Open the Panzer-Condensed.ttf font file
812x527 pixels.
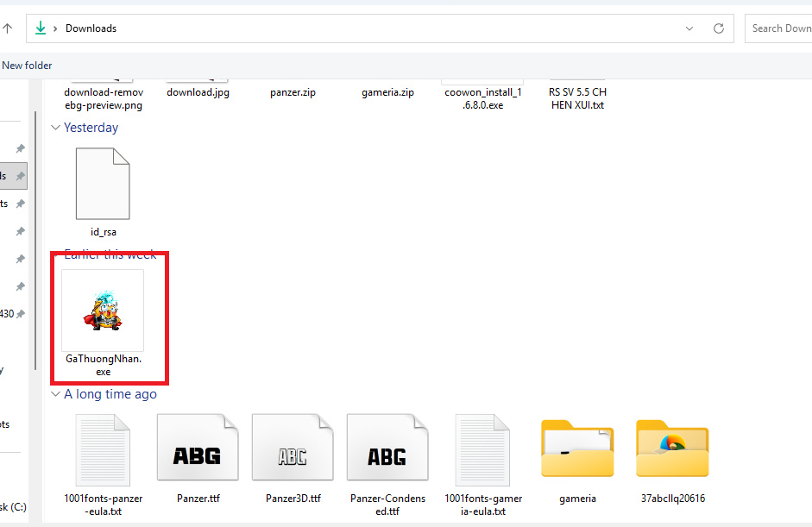[x=387, y=449]
